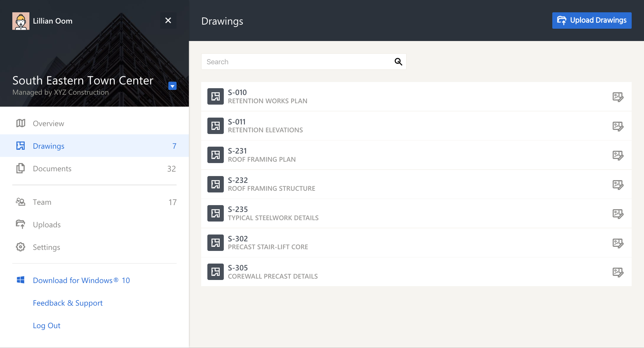Click the Documents icon in sidebar
The height and width of the screenshot is (348, 644).
click(21, 168)
